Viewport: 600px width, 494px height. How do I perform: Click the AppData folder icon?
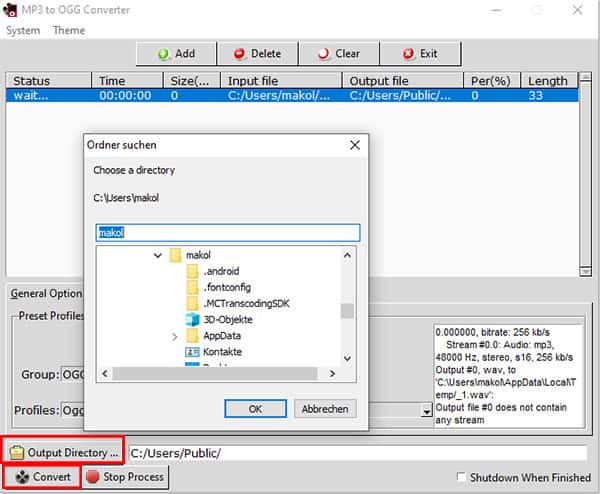pos(192,336)
